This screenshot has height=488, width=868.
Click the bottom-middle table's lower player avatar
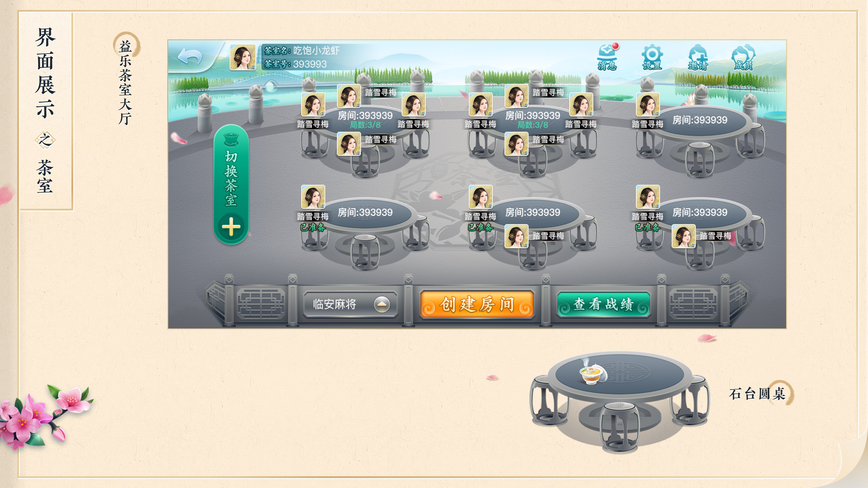point(516,236)
